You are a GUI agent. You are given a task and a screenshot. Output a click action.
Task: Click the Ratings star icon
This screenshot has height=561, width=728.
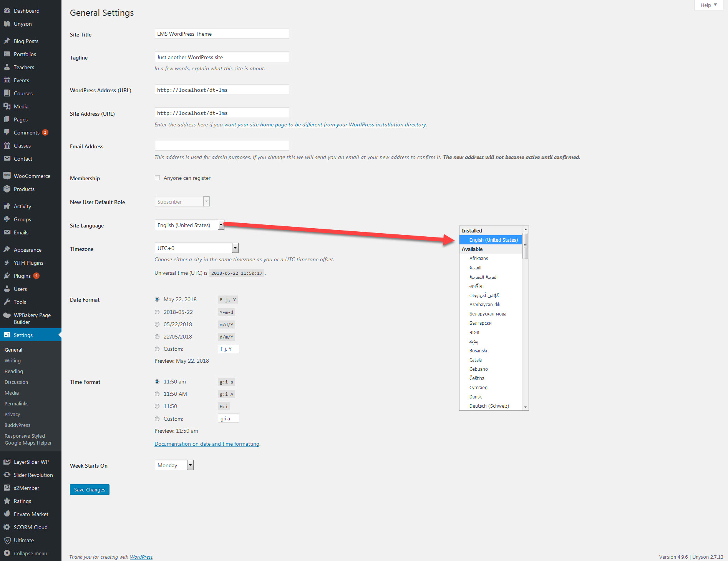coord(7,501)
